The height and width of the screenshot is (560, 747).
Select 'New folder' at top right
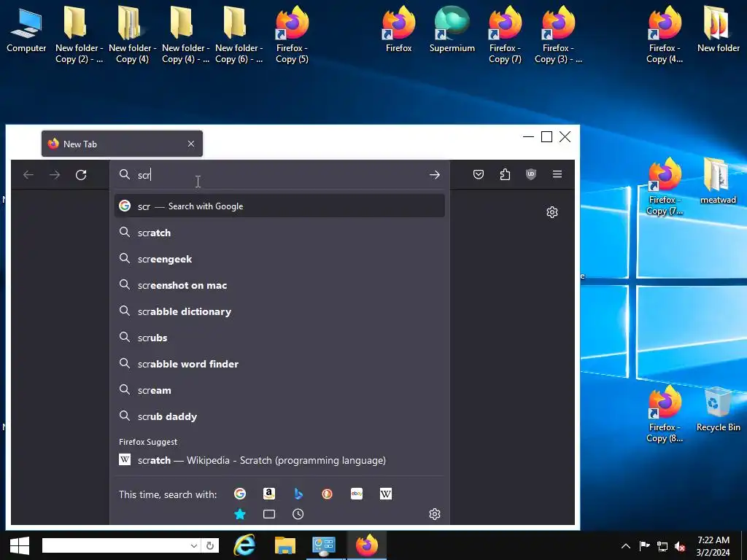pyautogui.click(x=718, y=29)
